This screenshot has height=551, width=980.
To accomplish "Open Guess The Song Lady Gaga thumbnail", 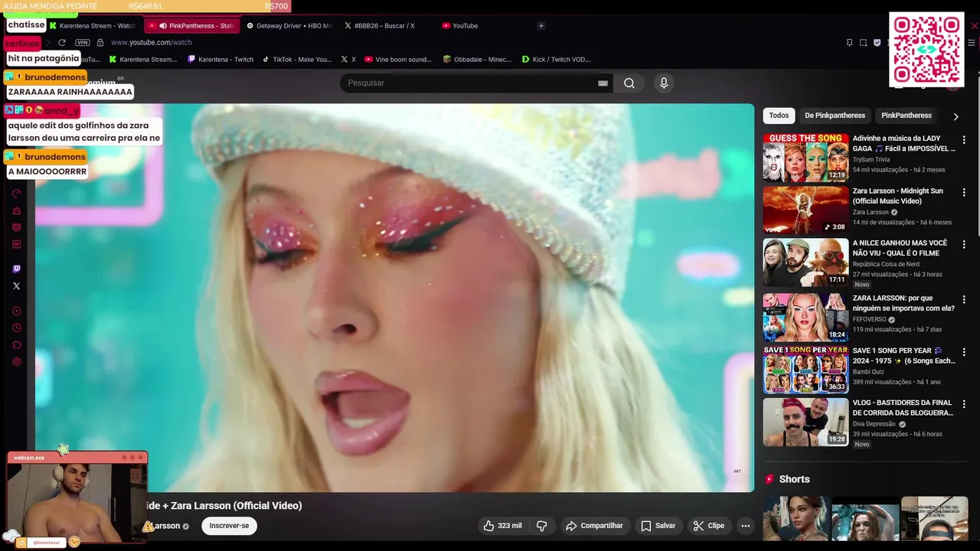I will [805, 158].
